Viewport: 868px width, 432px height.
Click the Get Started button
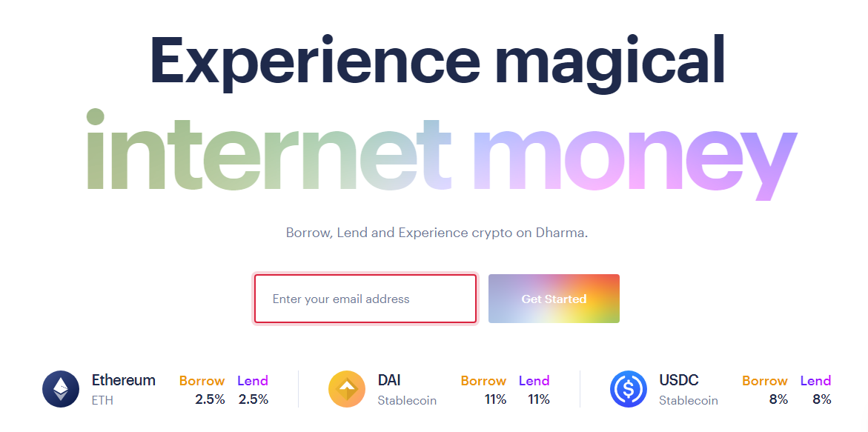click(554, 299)
